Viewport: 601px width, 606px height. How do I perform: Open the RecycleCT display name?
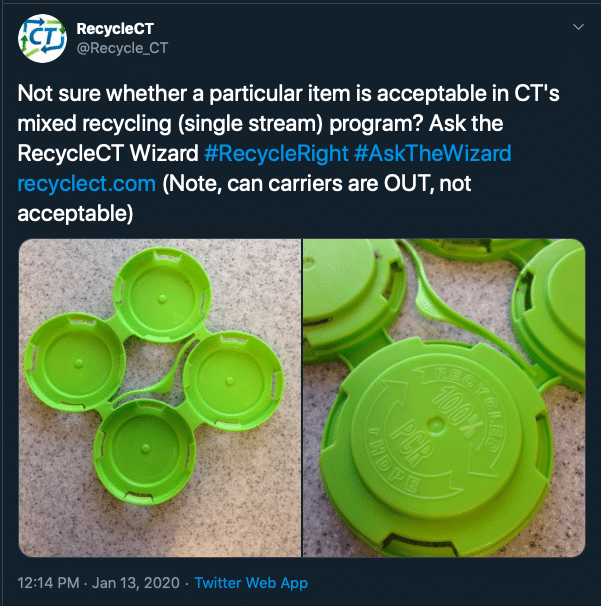[x=115, y=29]
